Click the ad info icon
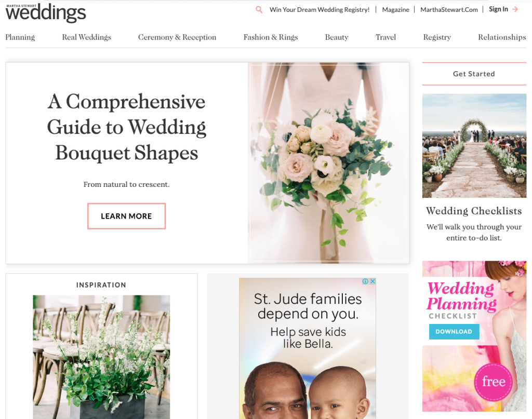This screenshot has width=532, height=419. (x=365, y=281)
